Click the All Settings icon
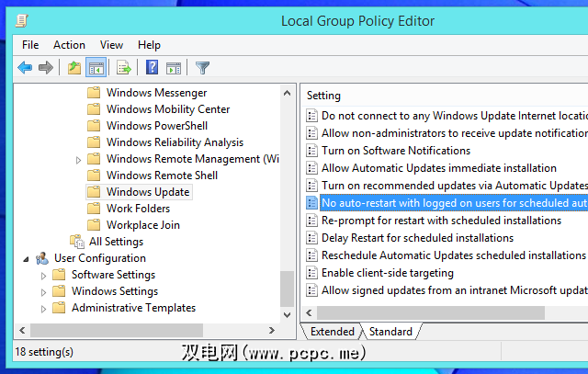Image resolution: width=588 pixels, height=374 pixels. [x=77, y=242]
